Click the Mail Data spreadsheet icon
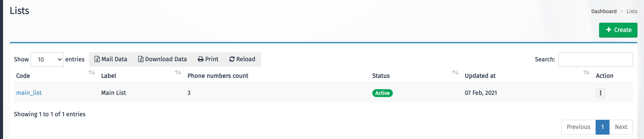The image size is (644, 139). pos(97,59)
